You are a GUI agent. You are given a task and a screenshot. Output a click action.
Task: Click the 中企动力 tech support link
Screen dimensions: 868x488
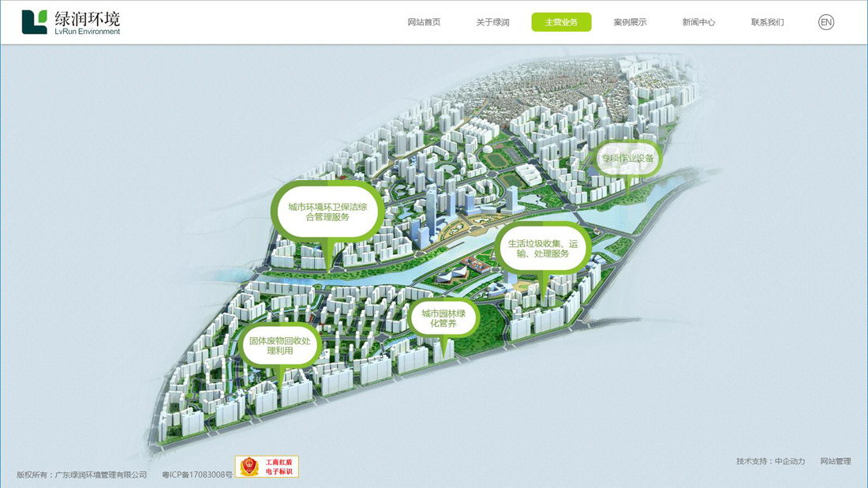(789, 461)
